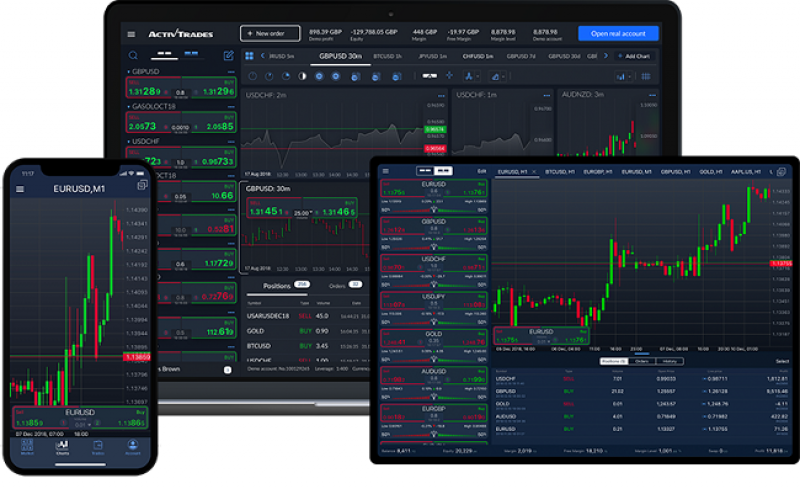Click the Open real account button

click(x=618, y=34)
